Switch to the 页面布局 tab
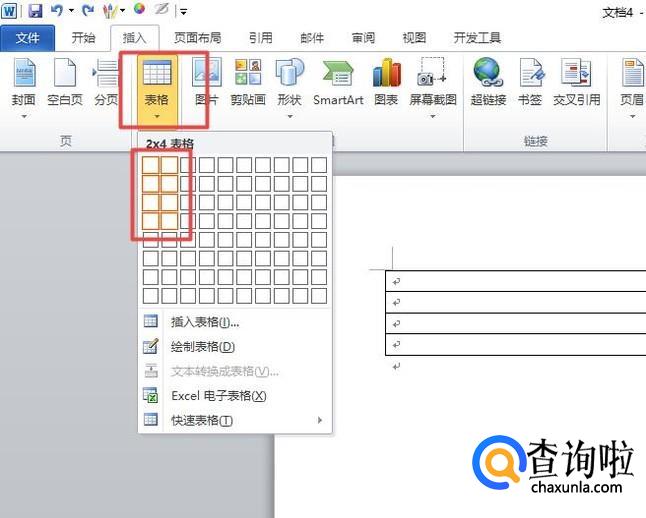This screenshot has width=646, height=518. 197,38
